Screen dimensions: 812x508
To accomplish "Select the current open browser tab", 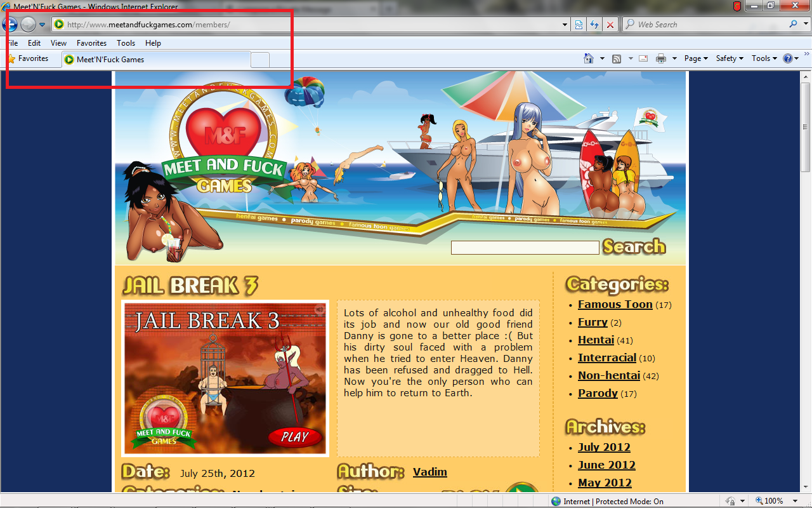I will (x=156, y=60).
